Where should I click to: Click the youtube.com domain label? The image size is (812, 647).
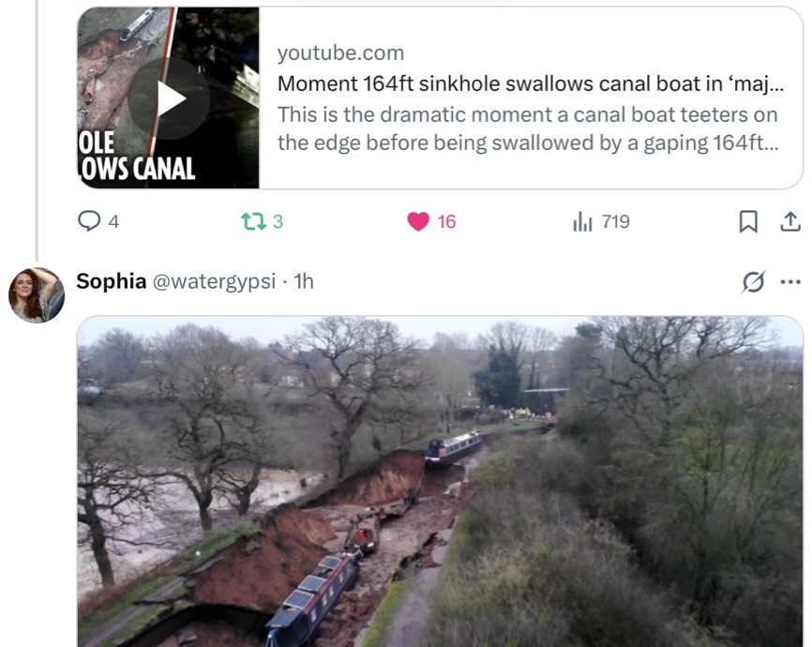click(x=340, y=53)
